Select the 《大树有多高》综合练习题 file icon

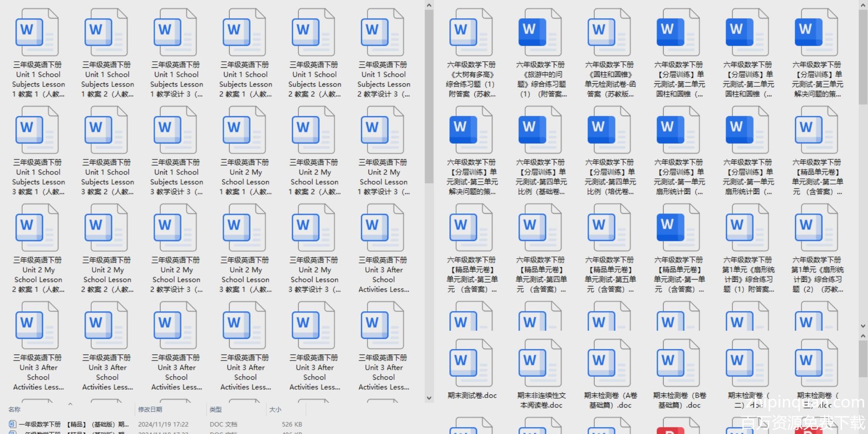coord(471,33)
